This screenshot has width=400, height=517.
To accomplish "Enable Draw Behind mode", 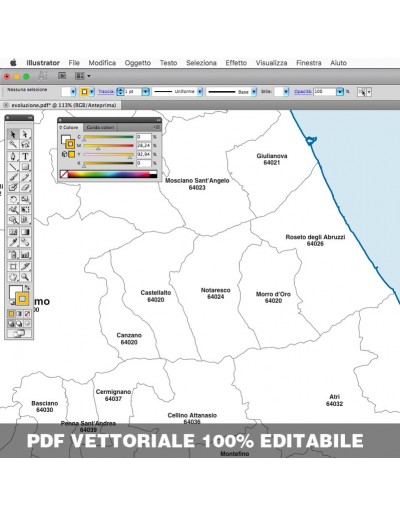I will [19, 323].
